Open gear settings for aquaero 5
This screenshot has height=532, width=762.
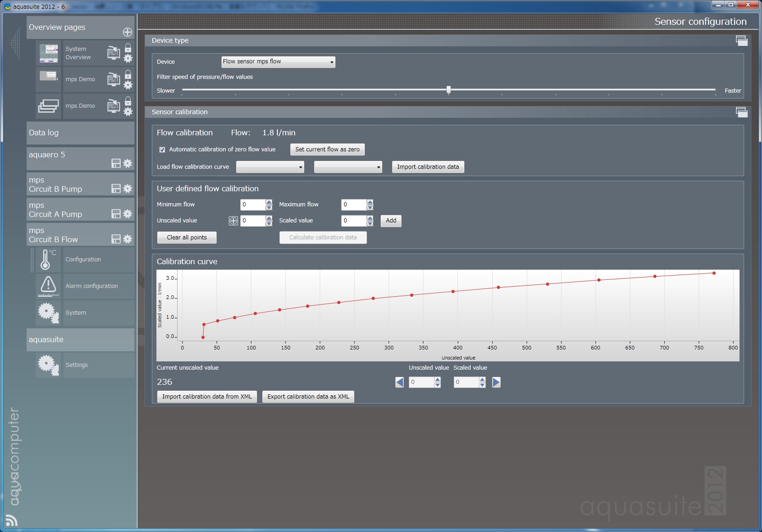(128, 163)
